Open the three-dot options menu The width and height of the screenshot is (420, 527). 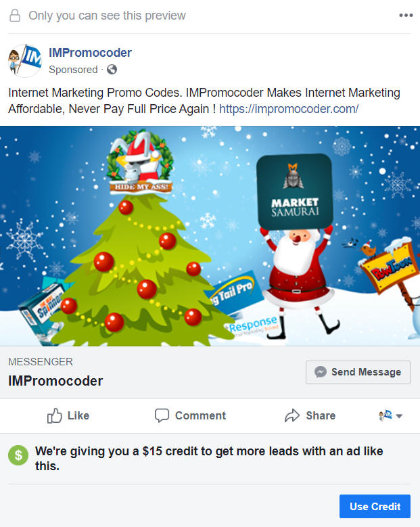pos(406,15)
